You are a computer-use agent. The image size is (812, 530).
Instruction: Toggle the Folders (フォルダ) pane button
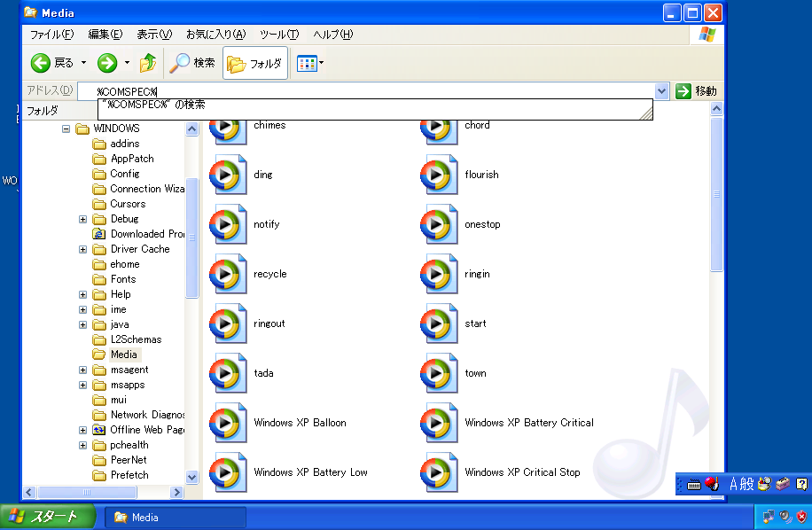click(x=254, y=63)
